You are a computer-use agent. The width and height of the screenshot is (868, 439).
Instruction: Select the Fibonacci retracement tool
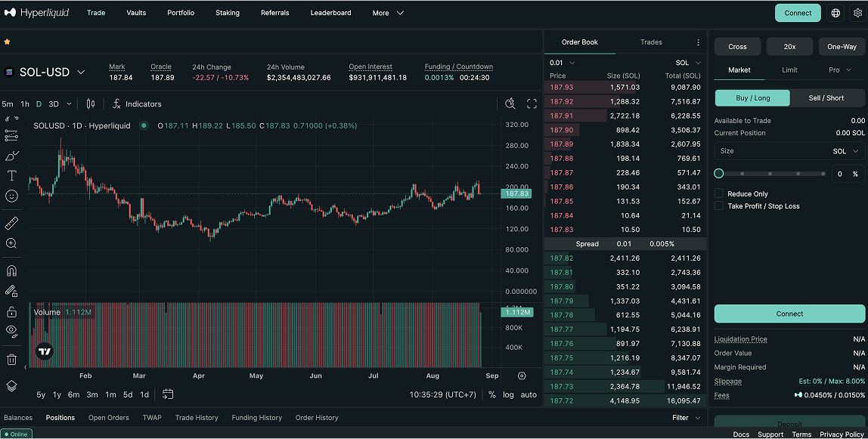point(11,135)
